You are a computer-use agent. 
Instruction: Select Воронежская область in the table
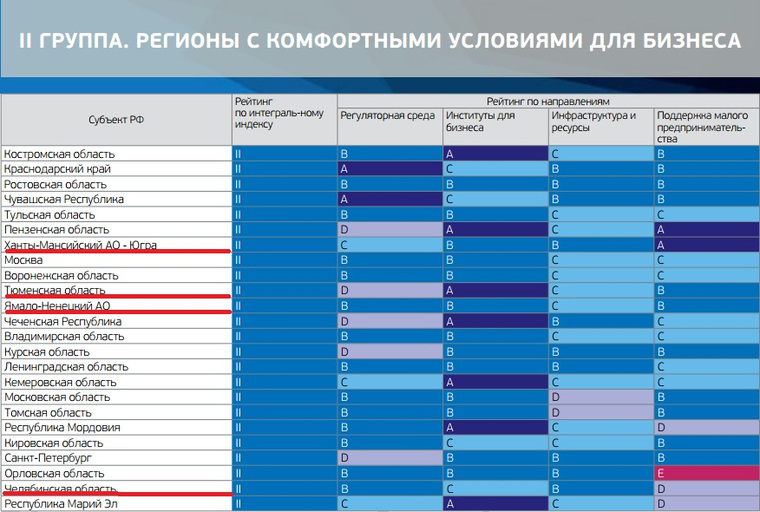click(61, 275)
